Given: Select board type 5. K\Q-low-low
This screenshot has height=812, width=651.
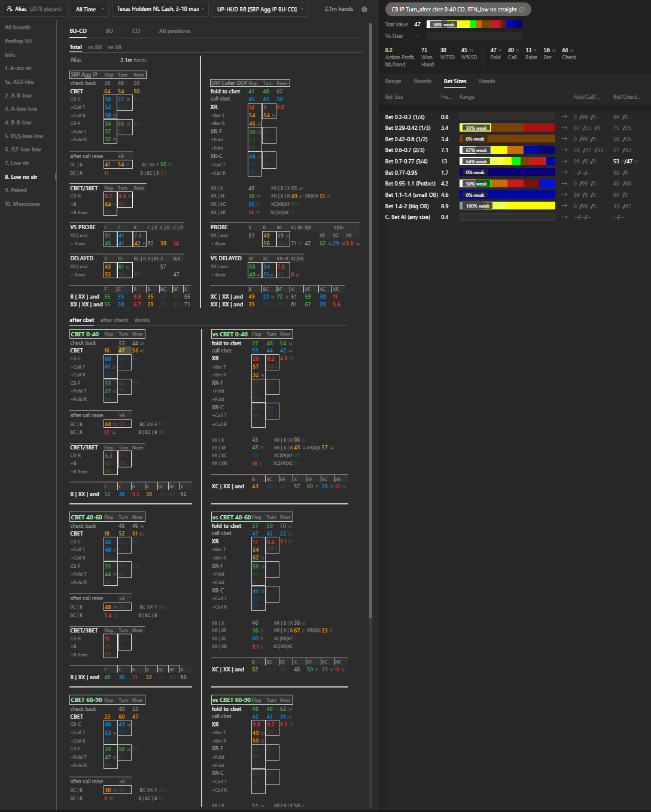Looking at the screenshot, I should [x=24, y=136].
